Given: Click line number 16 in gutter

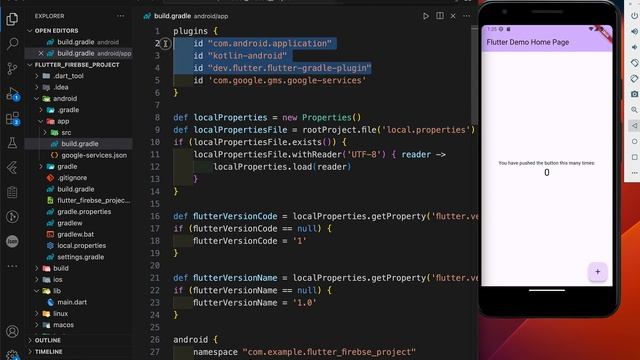Looking at the screenshot, I should point(155,216).
